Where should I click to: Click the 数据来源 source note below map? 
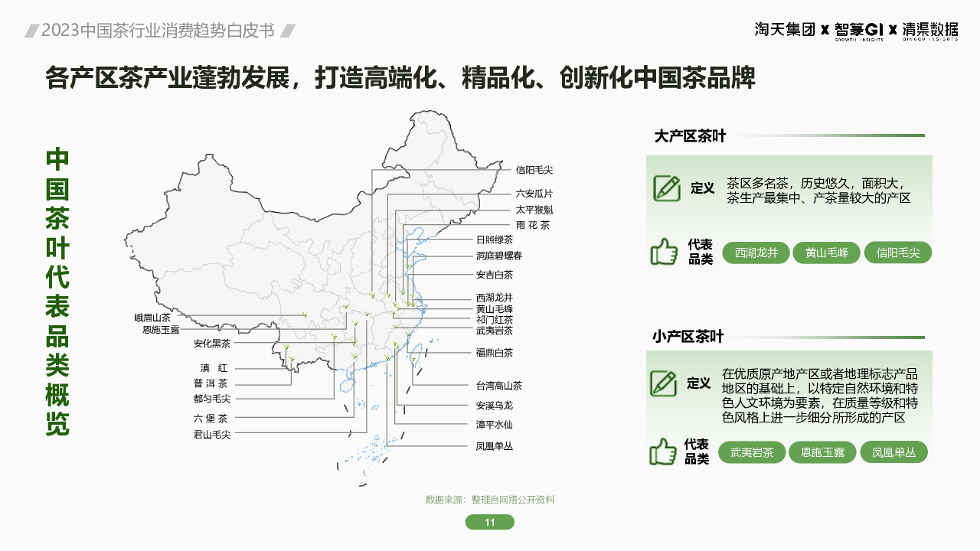490,500
